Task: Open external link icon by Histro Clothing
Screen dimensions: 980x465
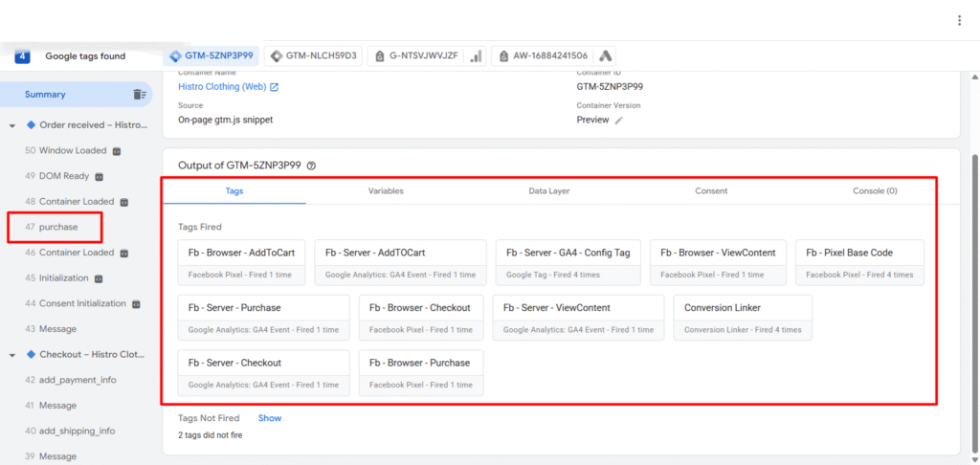Action: pyautogui.click(x=274, y=87)
